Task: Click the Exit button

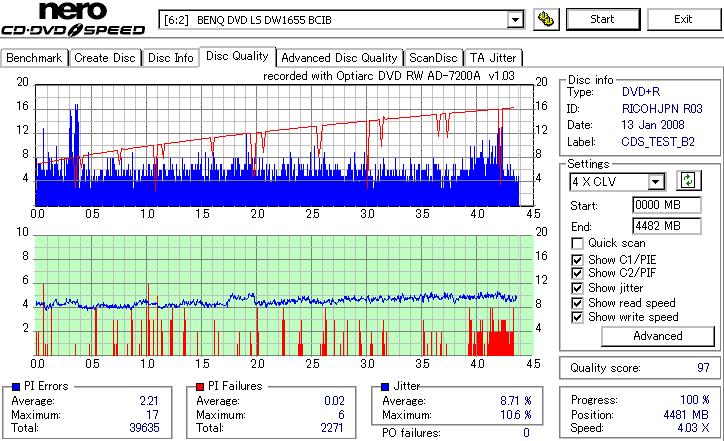Action: (683, 19)
